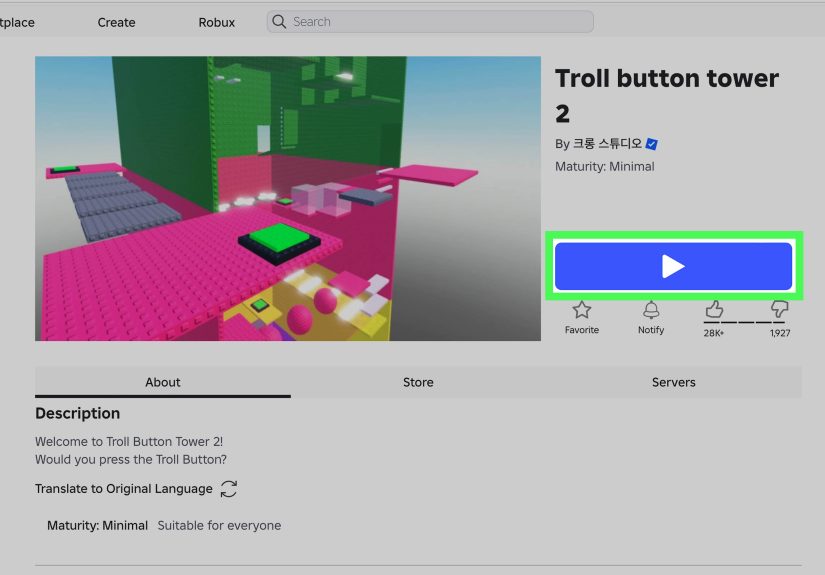Open the About tab

point(163,382)
